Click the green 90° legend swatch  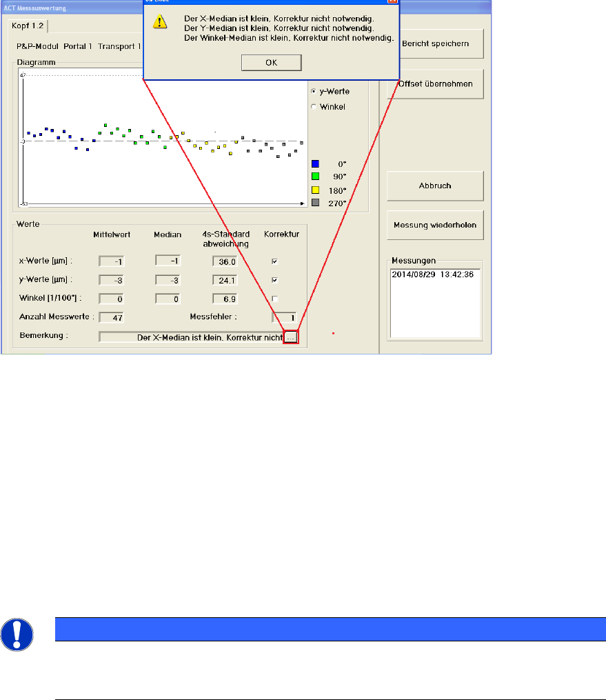point(315,177)
